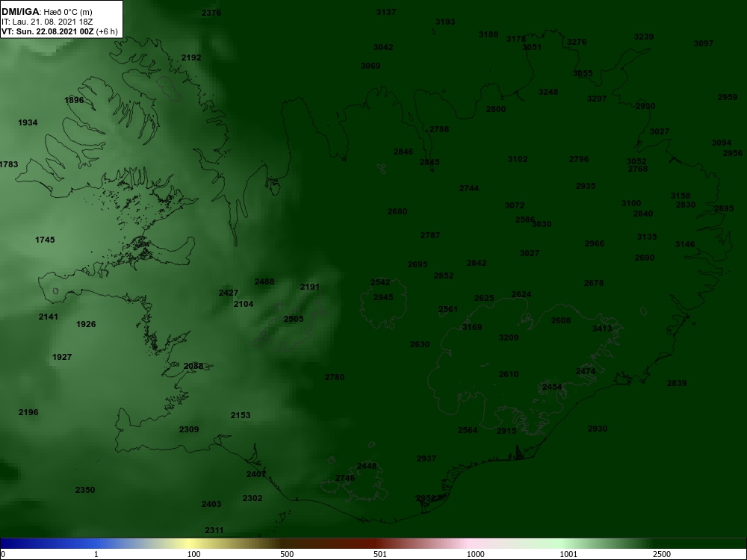The height and width of the screenshot is (560, 747).
Task: Select the map value 3137
Action: 386,12
